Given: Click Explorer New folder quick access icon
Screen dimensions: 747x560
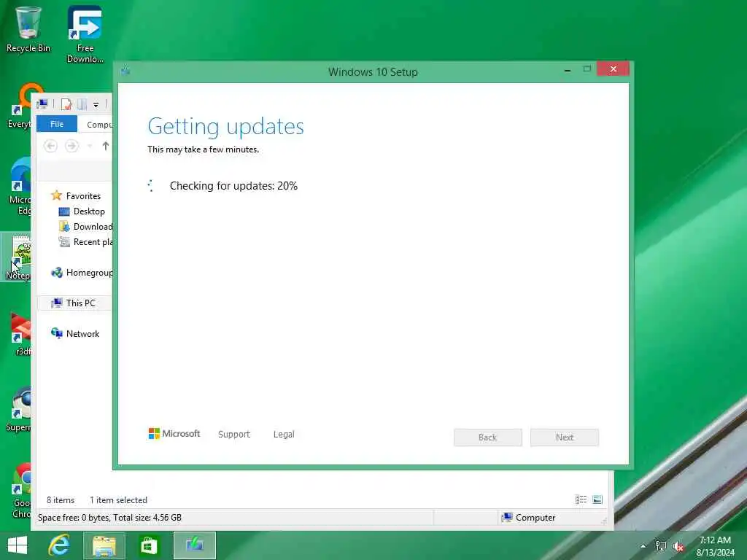Looking at the screenshot, I should 82,104.
